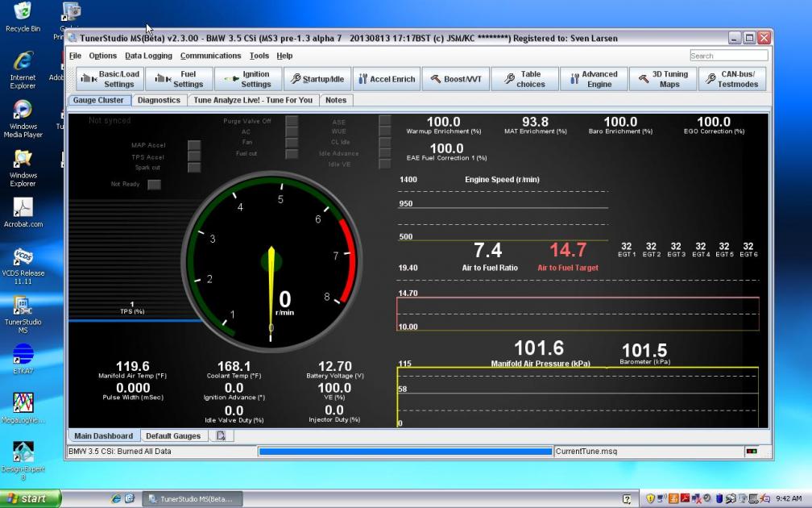Screen dimensions: 812x508
Task: Click the EGT 1 readout
Action: coord(627,249)
